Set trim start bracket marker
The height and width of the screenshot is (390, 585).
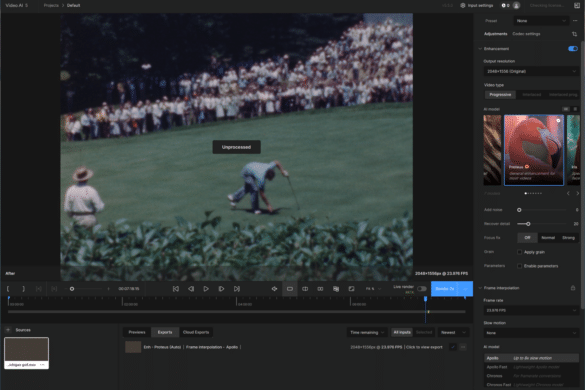point(8,289)
